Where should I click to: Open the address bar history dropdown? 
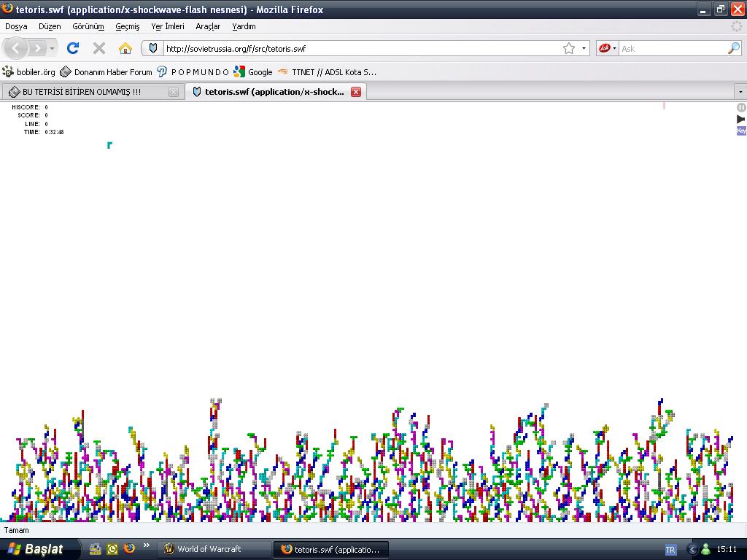pyautogui.click(x=584, y=49)
